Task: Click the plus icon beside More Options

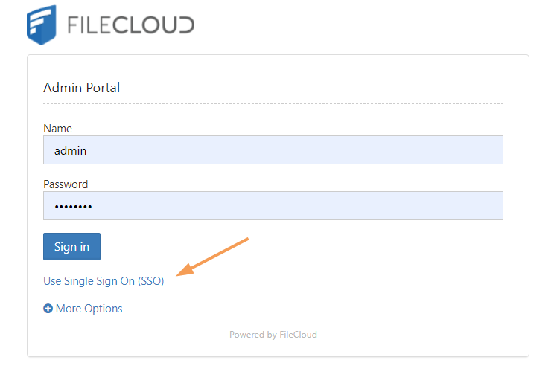Action: 48,309
